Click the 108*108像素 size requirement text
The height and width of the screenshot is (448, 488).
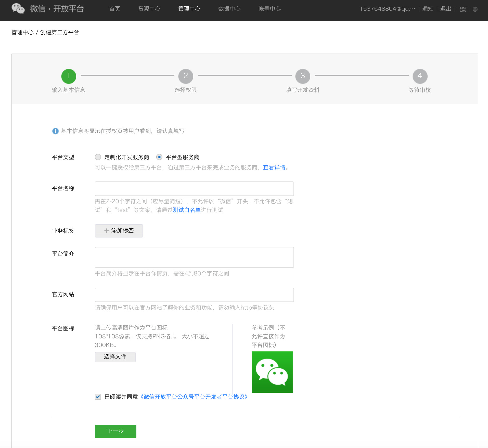tap(152, 340)
